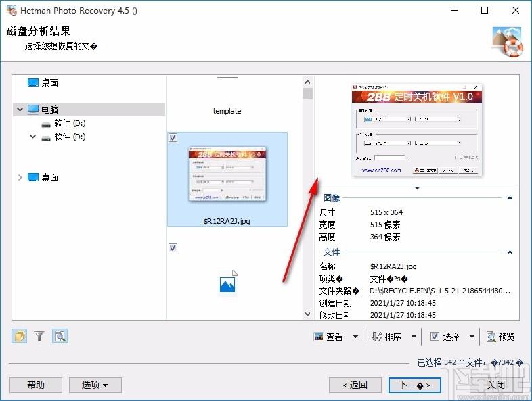This screenshot has width=532, height=401.
Task: Maximize the Hetman Photo Recovery window
Action: click(x=485, y=11)
